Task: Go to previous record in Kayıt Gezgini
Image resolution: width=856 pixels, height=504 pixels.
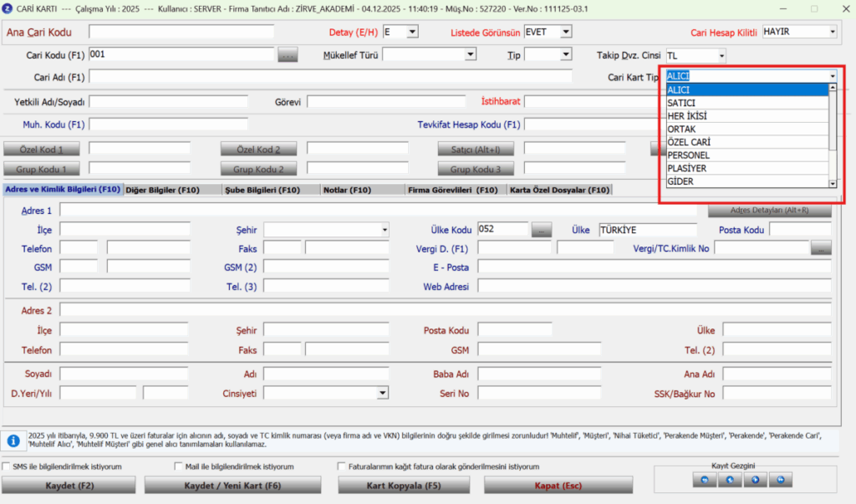Action: (x=730, y=480)
